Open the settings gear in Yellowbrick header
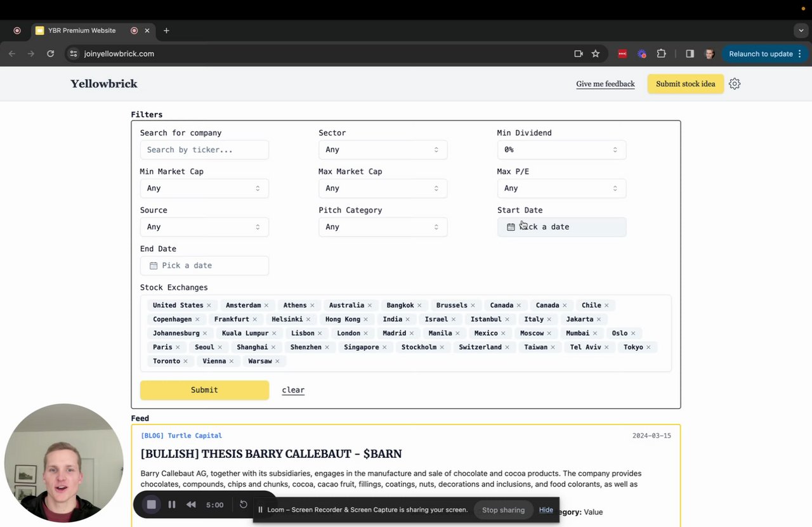Image resolution: width=812 pixels, height=527 pixels. point(735,84)
